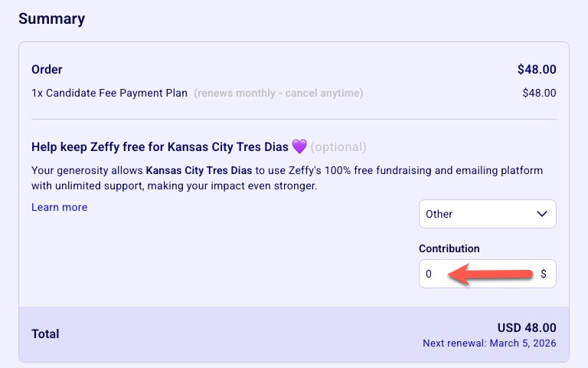Click the 'USD 48.00' total amount

(527, 327)
